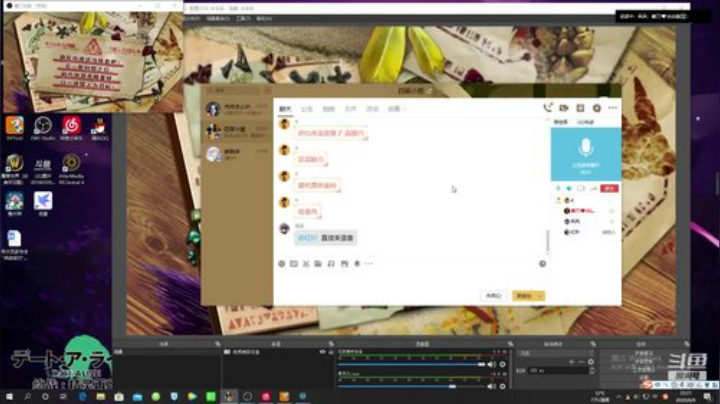This screenshot has width=720, height=404.
Task: Pop out the OBS transitions dock icon
Action: point(593,344)
